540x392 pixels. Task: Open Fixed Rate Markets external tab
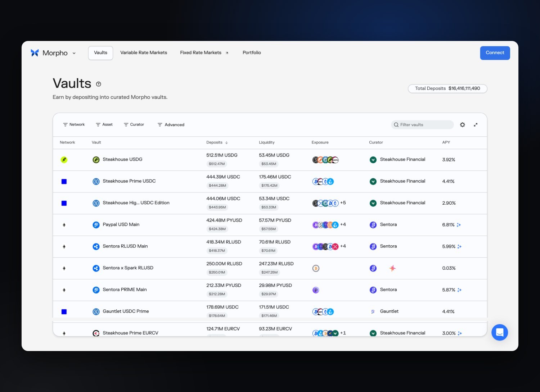point(204,53)
